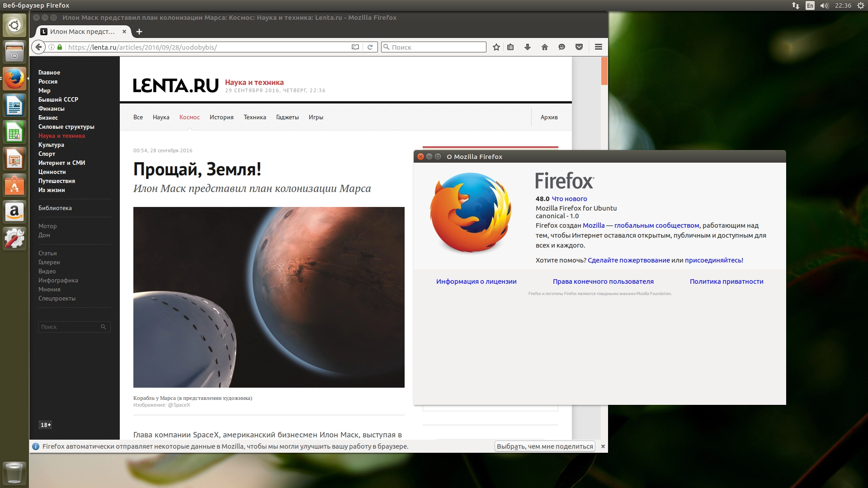Open Финансы in the sidebar

point(52,108)
